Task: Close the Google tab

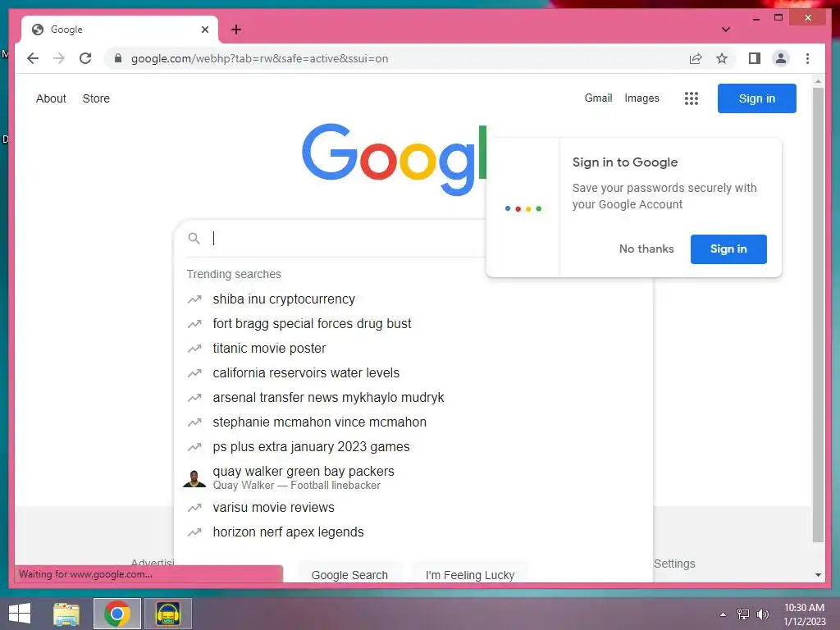Action: tap(204, 30)
